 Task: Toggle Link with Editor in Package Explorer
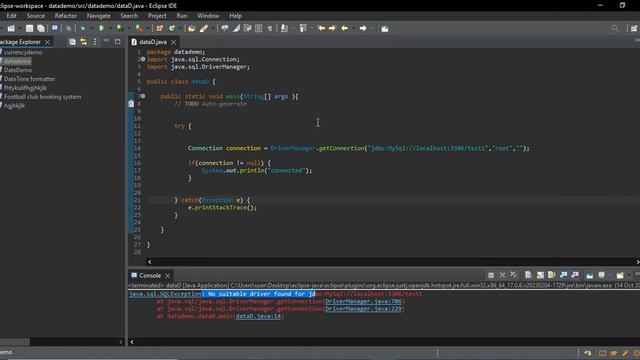coord(84,42)
